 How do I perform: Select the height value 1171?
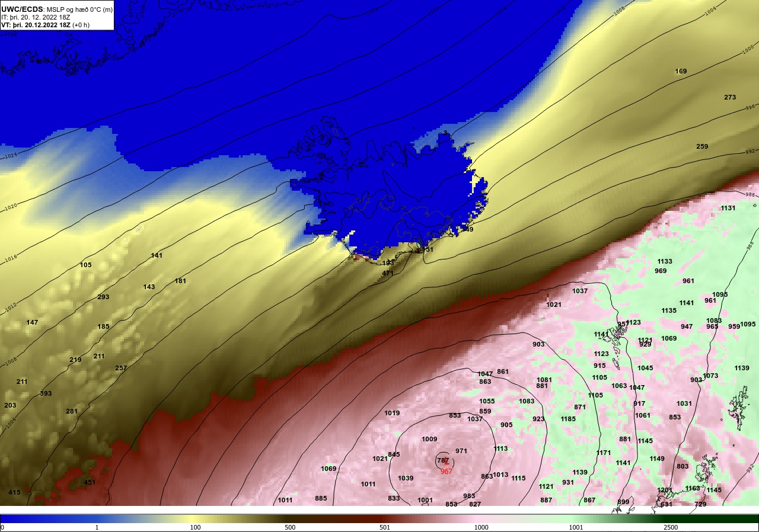(x=604, y=453)
